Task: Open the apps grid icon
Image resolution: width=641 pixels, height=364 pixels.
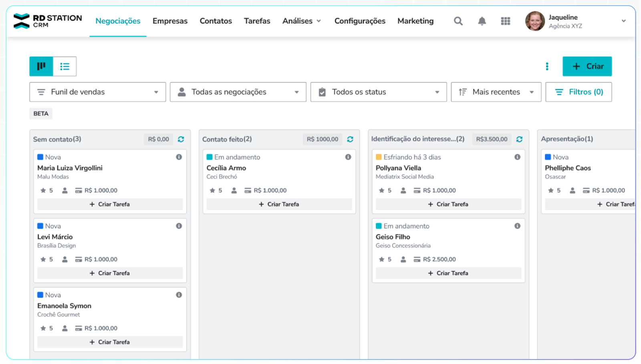Action: click(x=505, y=21)
